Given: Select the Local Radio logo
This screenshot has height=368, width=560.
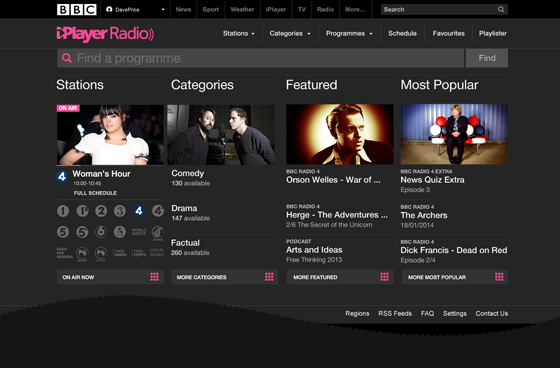Looking at the screenshot, I should click(157, 252).
